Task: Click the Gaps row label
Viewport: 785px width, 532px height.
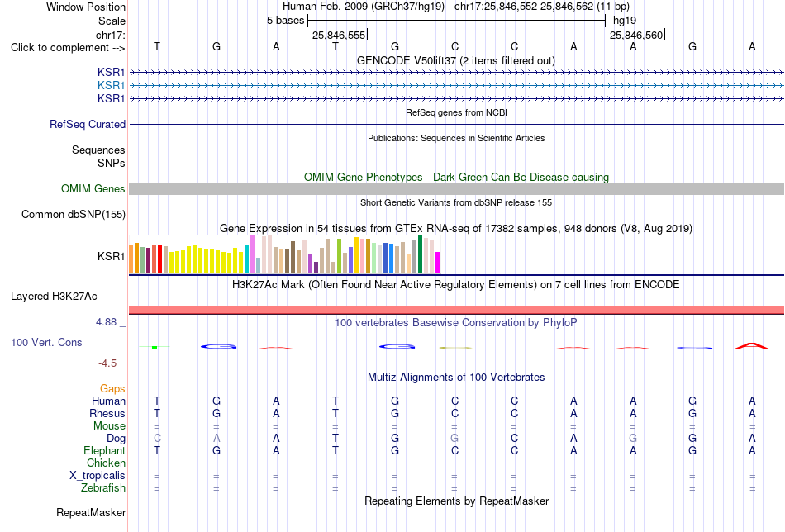Action: click(112, 389)
